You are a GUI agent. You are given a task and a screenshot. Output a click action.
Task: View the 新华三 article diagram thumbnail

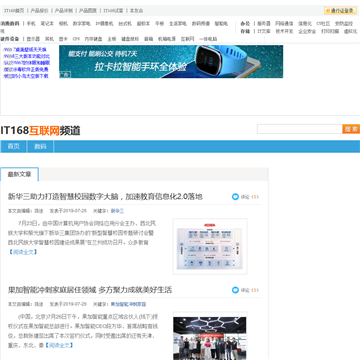coord(210,246)
